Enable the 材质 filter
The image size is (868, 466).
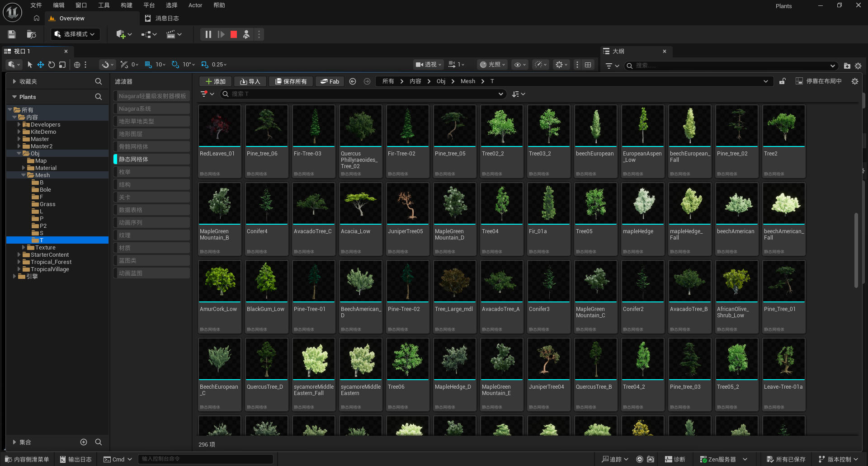(x=151, y=248)
